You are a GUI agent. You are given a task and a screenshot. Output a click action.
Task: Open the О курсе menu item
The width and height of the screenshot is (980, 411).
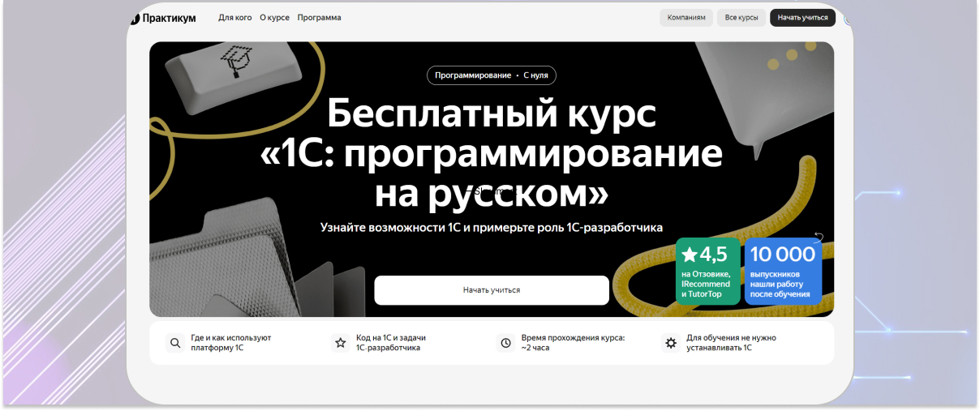click(x=274, y=18)
